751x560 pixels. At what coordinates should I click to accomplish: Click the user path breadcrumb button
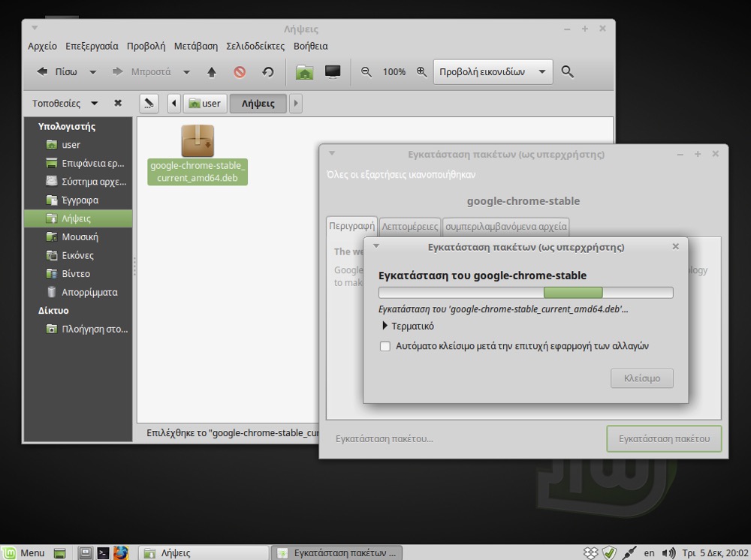point(204,104)
